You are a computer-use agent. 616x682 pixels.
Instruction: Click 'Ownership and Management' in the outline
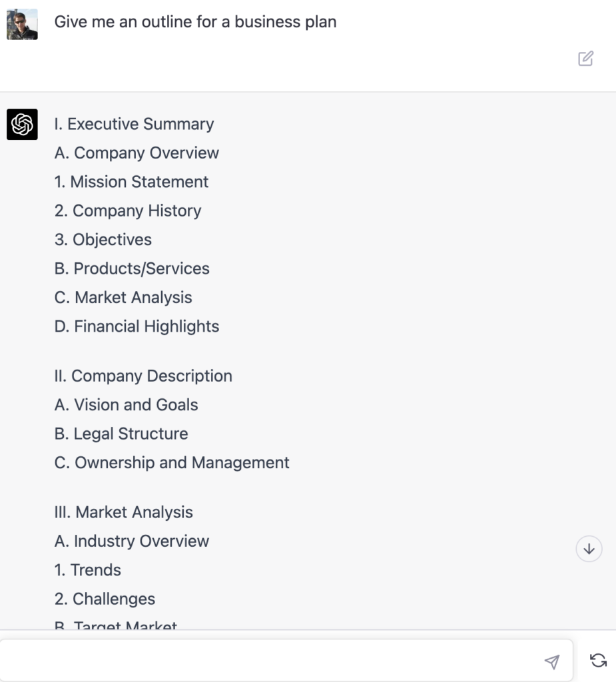(172, 462)
